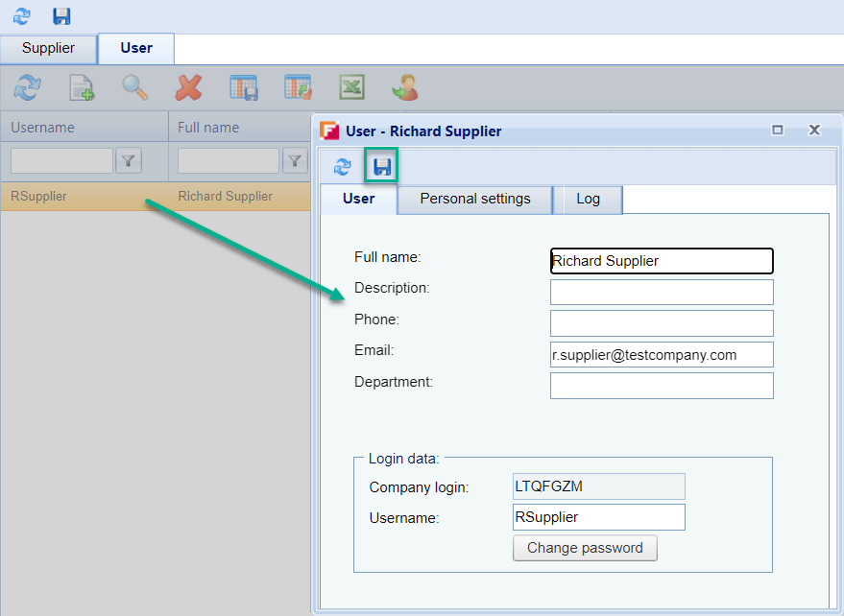
Task: Switch to the Personal settings tab
Action: coord(474,199)
